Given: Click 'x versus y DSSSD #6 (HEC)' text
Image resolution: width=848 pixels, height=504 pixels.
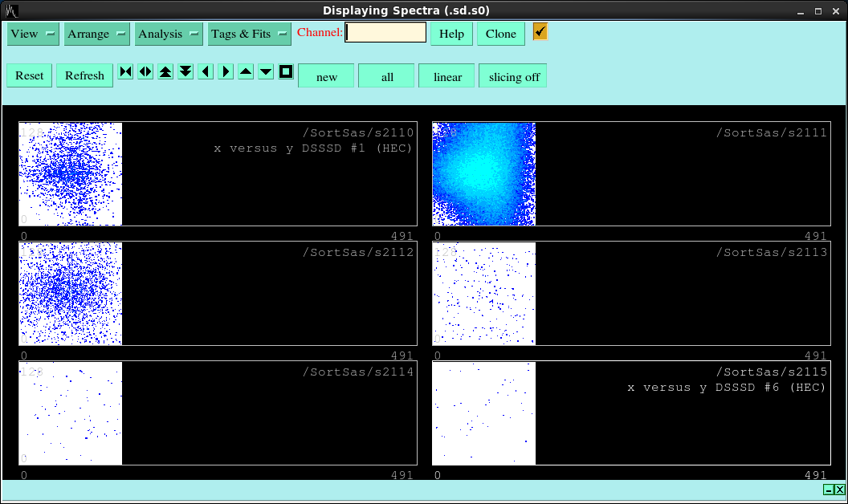Looking at the screenshot, I should [x=727, y=387].
